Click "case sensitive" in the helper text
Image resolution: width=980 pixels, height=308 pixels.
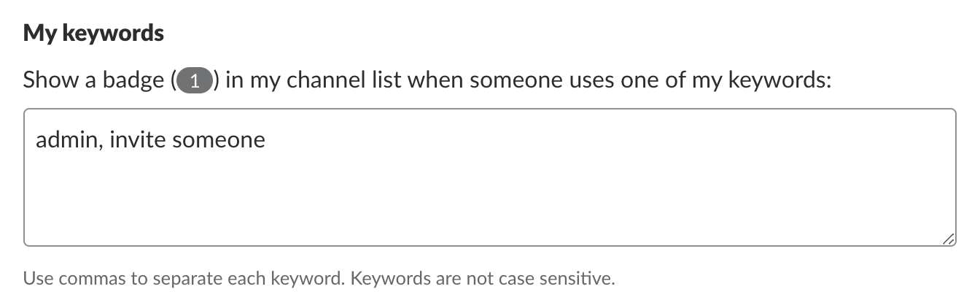click(x=569, y=279)
